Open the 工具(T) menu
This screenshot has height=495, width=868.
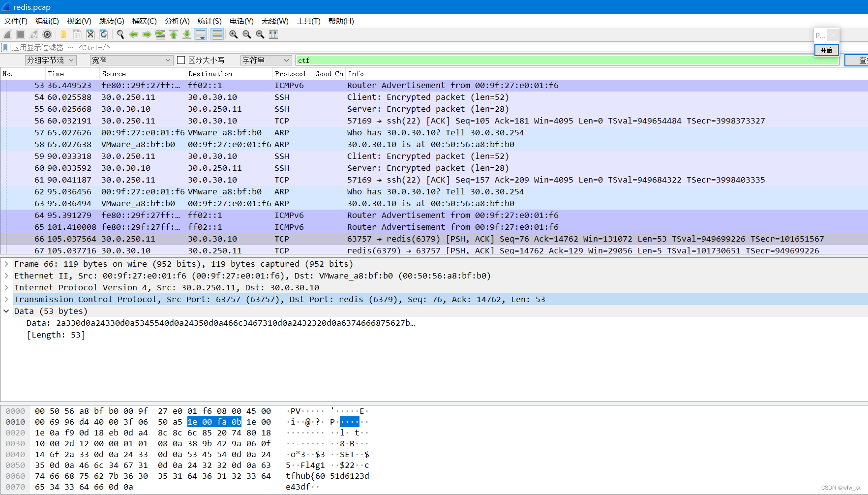pyautogui.click(x=308, y=21)
